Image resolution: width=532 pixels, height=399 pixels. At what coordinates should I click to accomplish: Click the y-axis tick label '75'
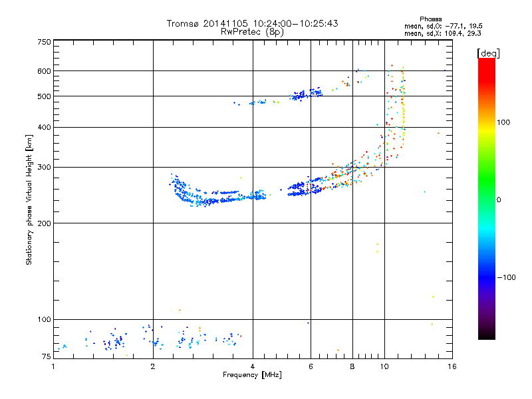(46, 356)
